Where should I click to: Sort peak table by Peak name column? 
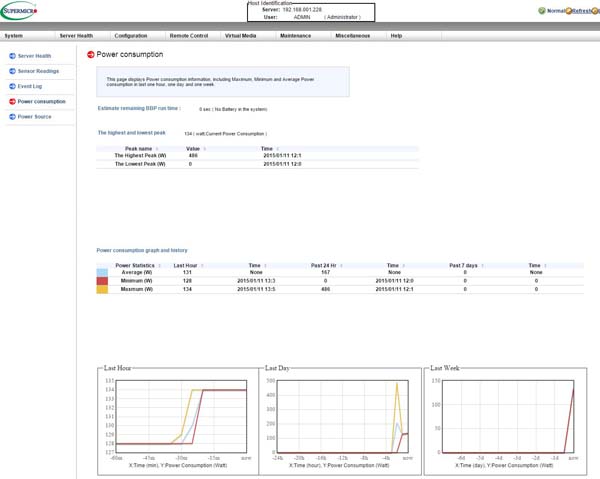point(140,148)
